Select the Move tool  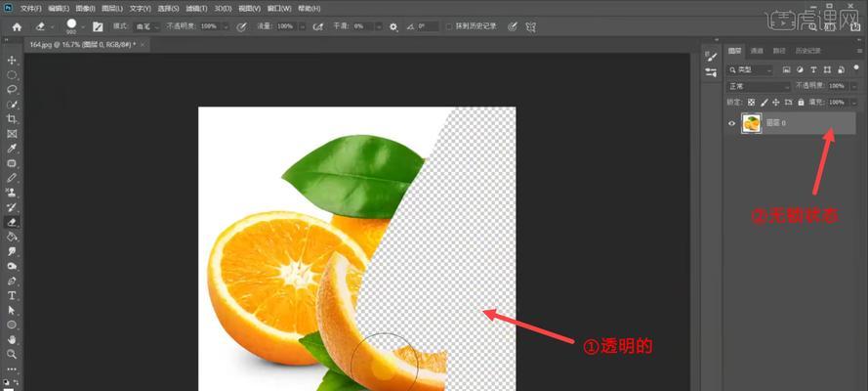pyautogui.click(x=12, y=60)
